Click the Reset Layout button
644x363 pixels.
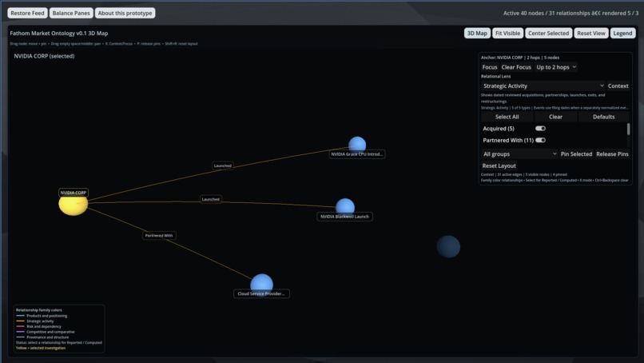coord(499,166)
